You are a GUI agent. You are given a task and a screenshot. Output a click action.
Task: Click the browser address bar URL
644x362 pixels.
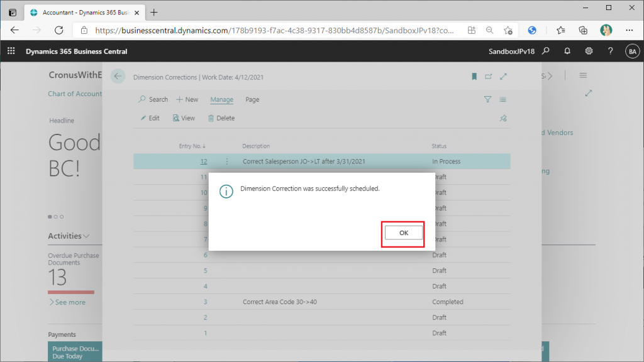point(274,30)
